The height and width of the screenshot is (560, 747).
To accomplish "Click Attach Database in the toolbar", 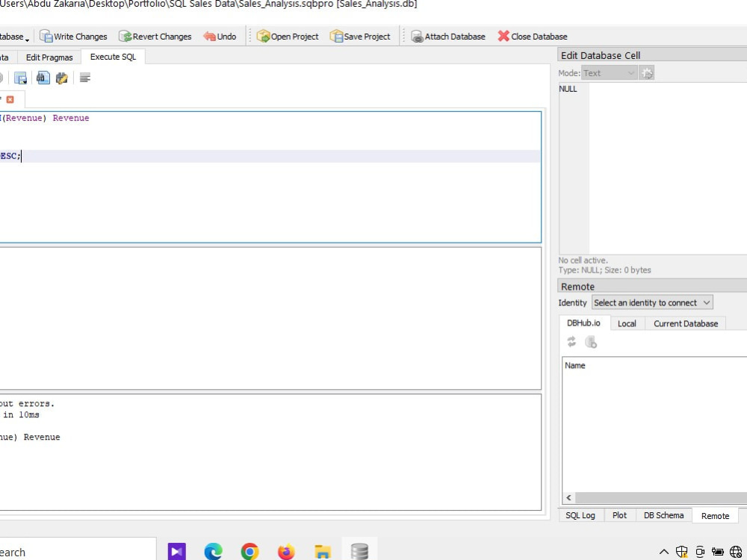I will [x=447, y=36].
